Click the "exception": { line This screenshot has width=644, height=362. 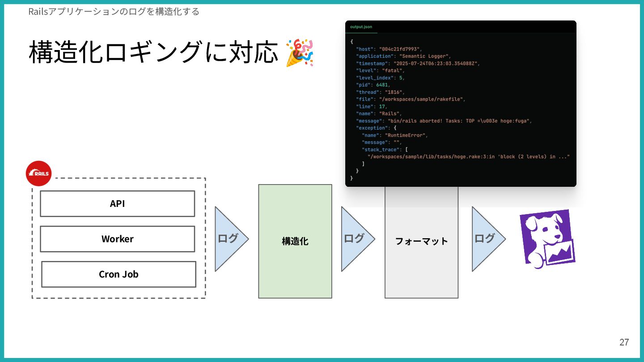[376, 128]
